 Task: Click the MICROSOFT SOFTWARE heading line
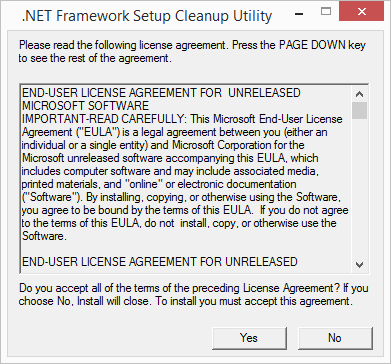coord(85,106)
